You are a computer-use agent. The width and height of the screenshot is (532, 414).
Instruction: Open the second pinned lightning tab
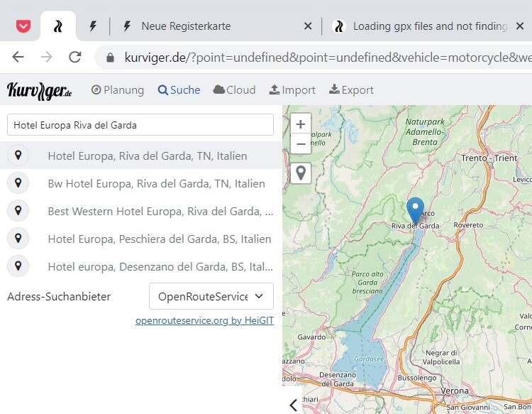pos(93,26)
